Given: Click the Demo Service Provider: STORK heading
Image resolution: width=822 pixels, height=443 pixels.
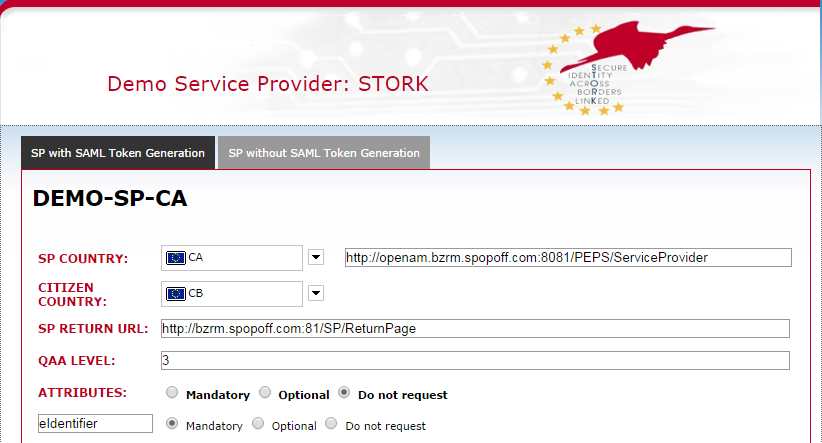Looking at the screenshot, I should 268,84.
